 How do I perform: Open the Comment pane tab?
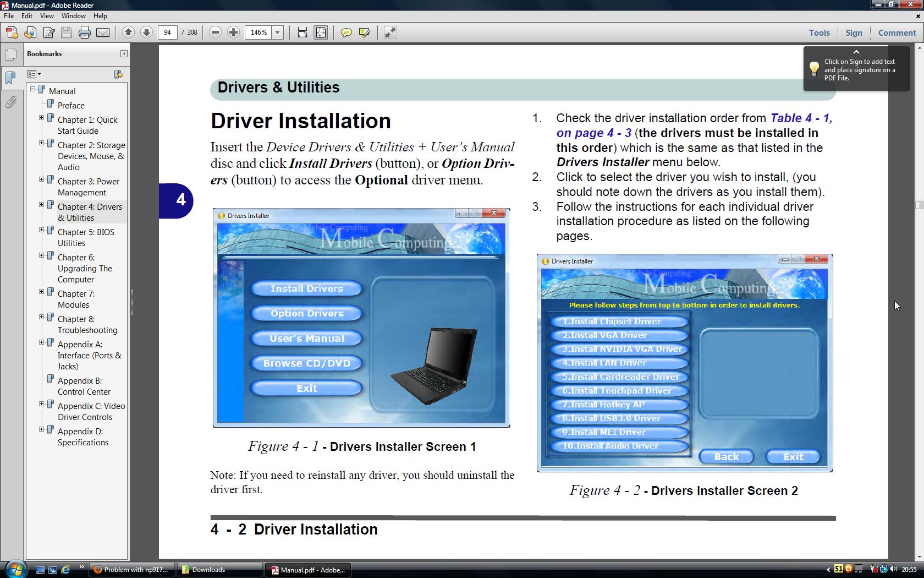(x=897, y=32)
